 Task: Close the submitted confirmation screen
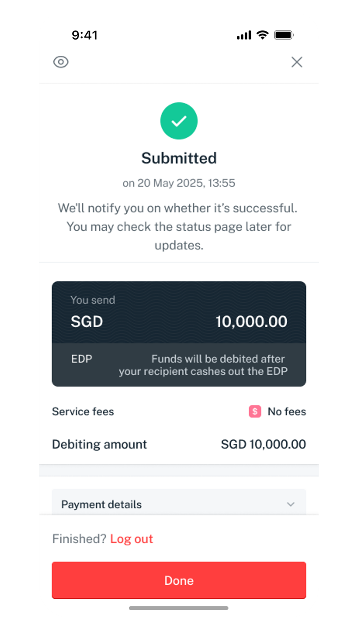[x=297, y=62]
